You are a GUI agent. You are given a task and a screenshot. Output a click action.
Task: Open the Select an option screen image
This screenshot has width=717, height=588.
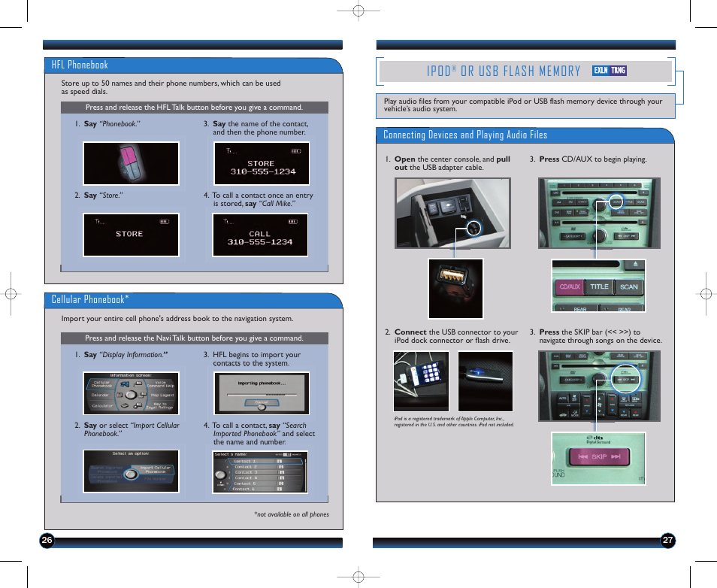131,471
